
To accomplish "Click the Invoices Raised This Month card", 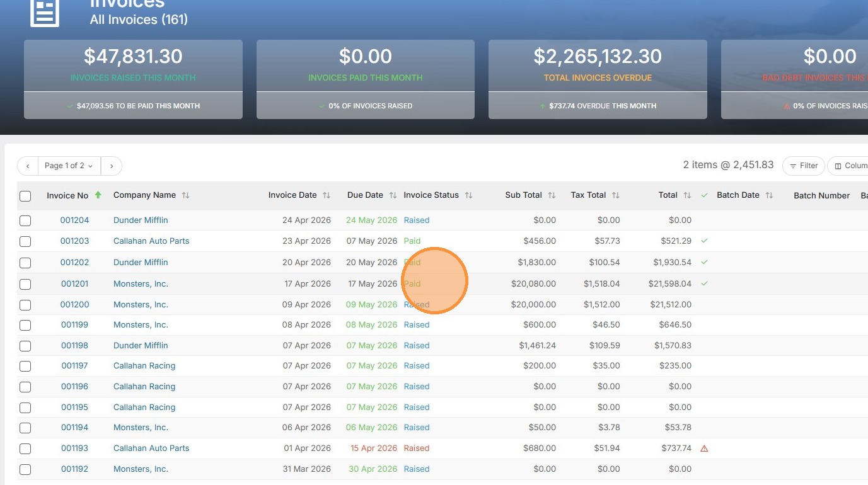I will point(133,79).
